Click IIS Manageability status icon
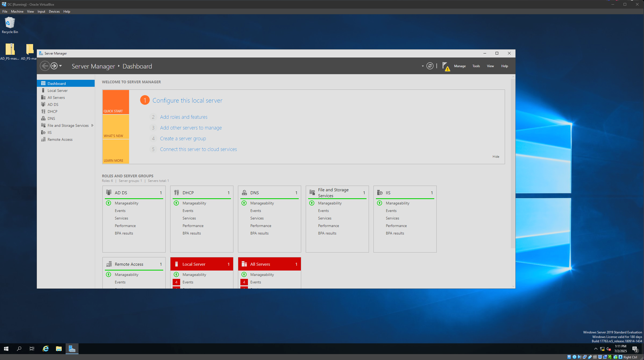Screen dimensions: 644x360 (379, 203)
